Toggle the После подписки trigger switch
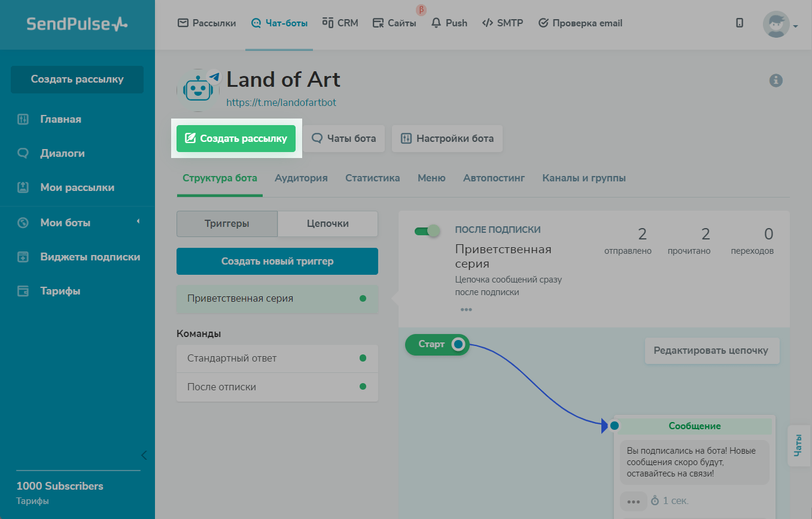This screenshot has width=812, height=519. [x=427, y=230]
